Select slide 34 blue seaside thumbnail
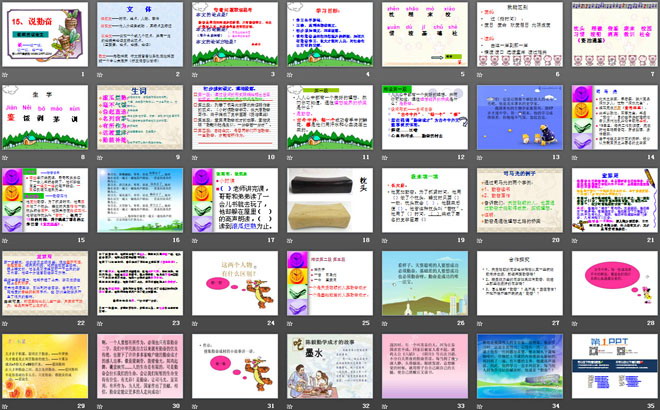Screen dimensions: 660x410 coord(520,366)
